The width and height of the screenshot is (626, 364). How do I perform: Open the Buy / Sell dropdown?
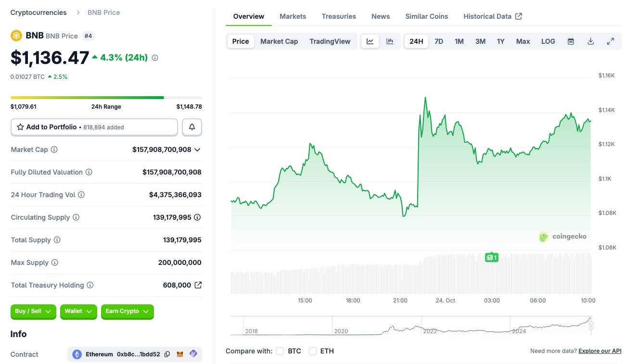click(x=33, y=312)
